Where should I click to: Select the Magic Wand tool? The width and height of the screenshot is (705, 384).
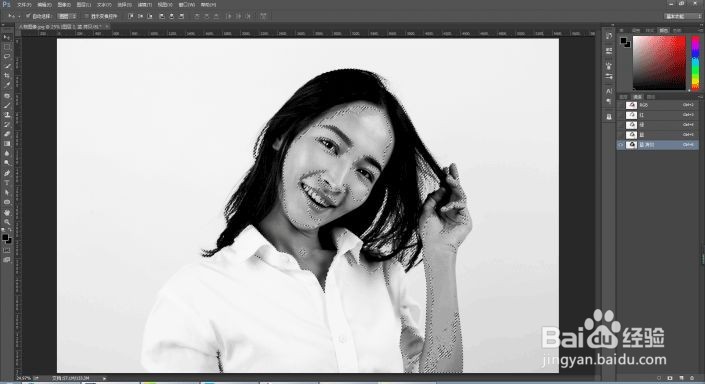pyautogui.click(x=7, y=66)
